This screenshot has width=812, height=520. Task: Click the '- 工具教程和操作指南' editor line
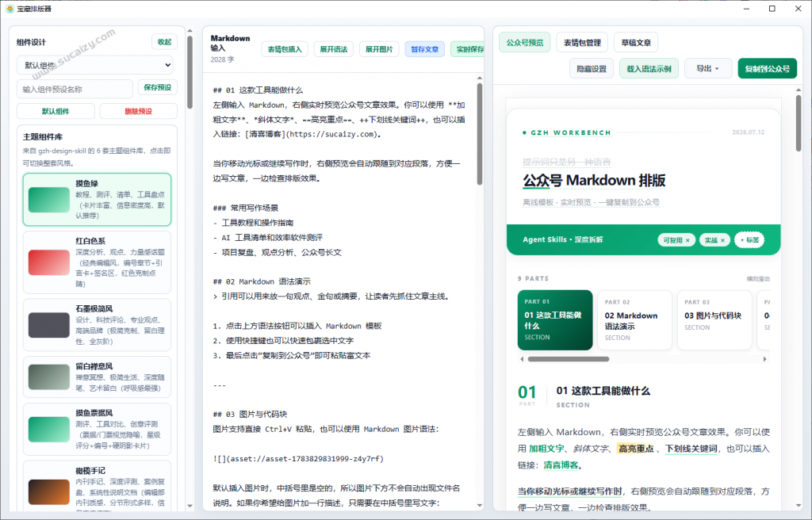(x=253, y=223)
